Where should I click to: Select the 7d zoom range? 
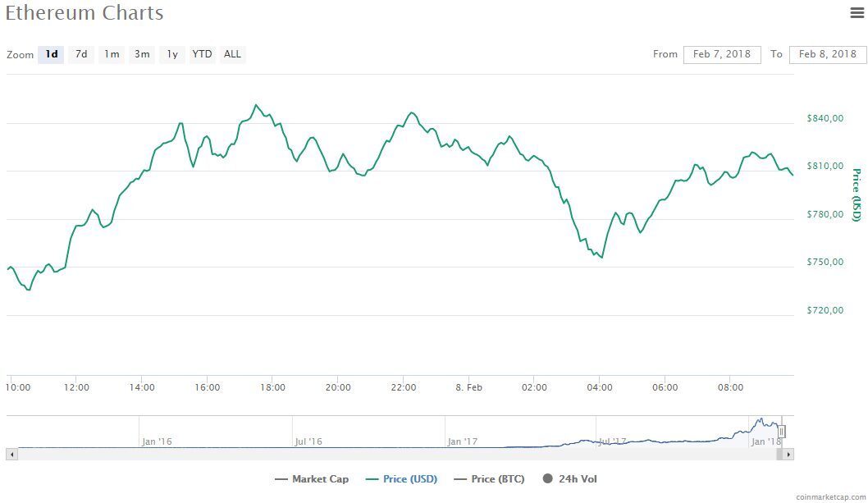click(x=81, y=54)
